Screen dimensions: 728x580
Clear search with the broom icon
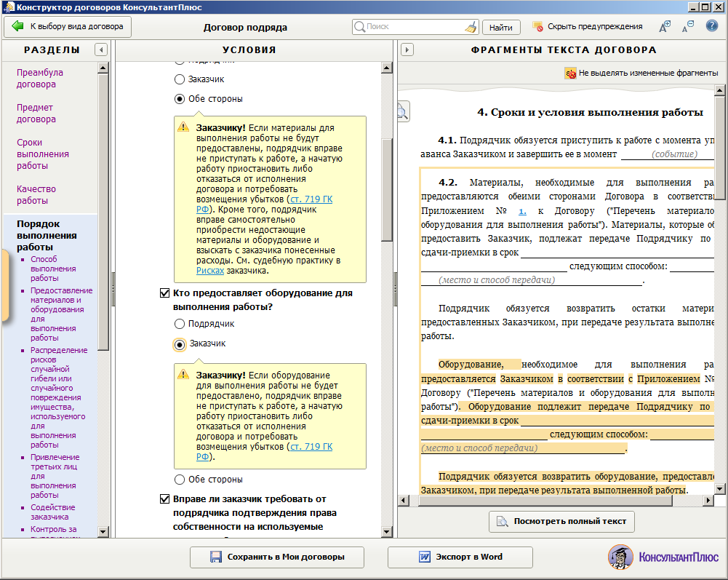click(471, 27)
